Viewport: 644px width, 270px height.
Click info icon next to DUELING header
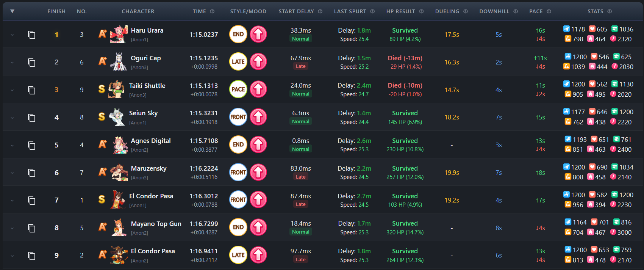466,12
